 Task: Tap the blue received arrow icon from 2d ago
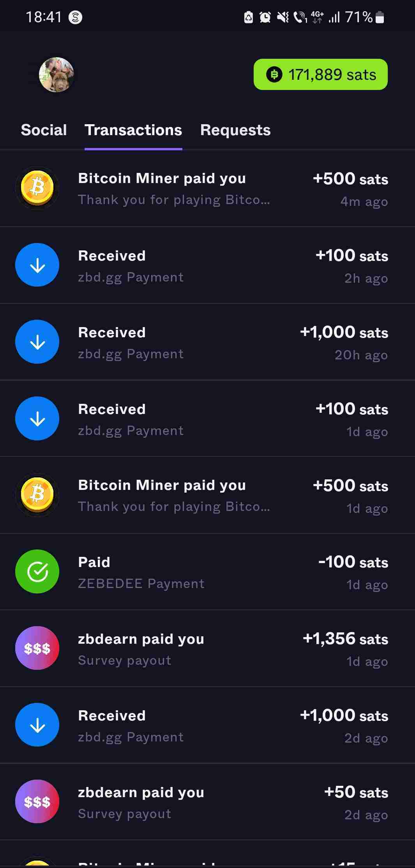37,725
